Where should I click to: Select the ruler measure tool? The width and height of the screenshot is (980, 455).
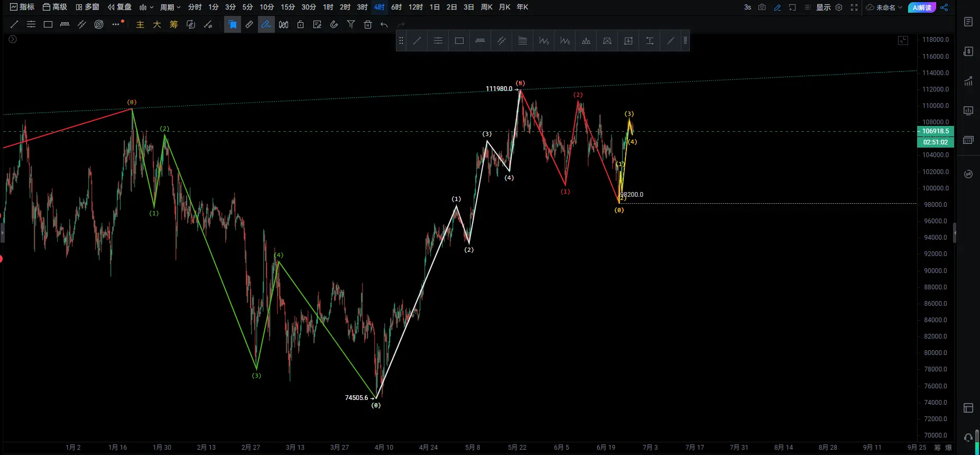coord(249,24)
